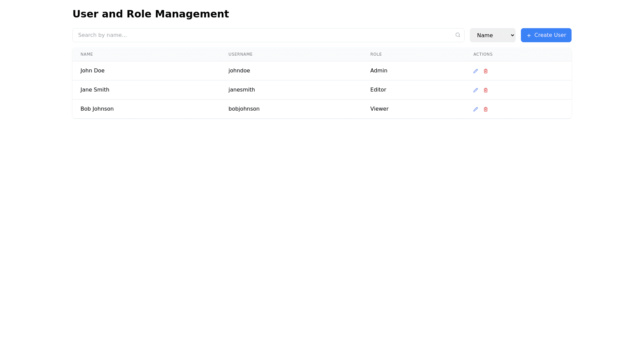
Task: Click the ROLE column header
Action: click(x=376, y=54)
